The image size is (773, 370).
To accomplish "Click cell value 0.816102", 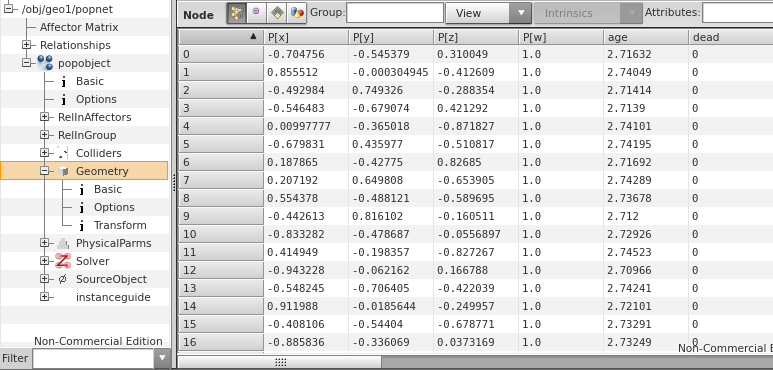I will coord(377,216).
